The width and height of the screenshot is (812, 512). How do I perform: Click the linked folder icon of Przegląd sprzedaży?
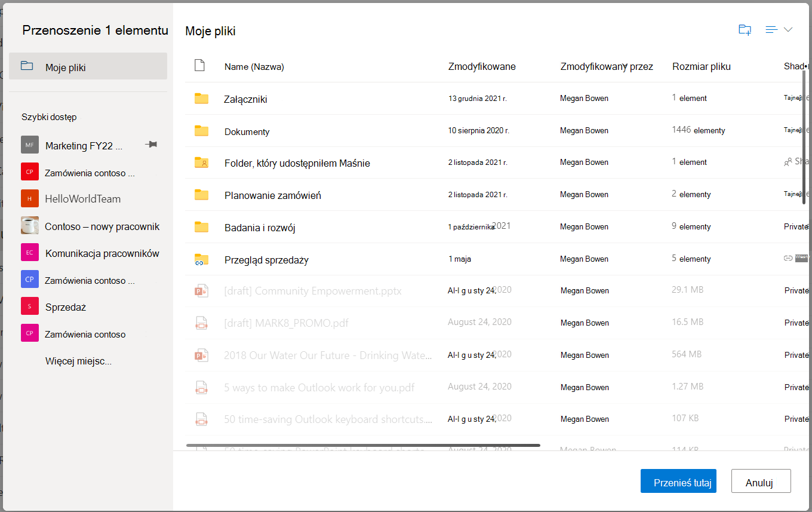tap(201, 259)
